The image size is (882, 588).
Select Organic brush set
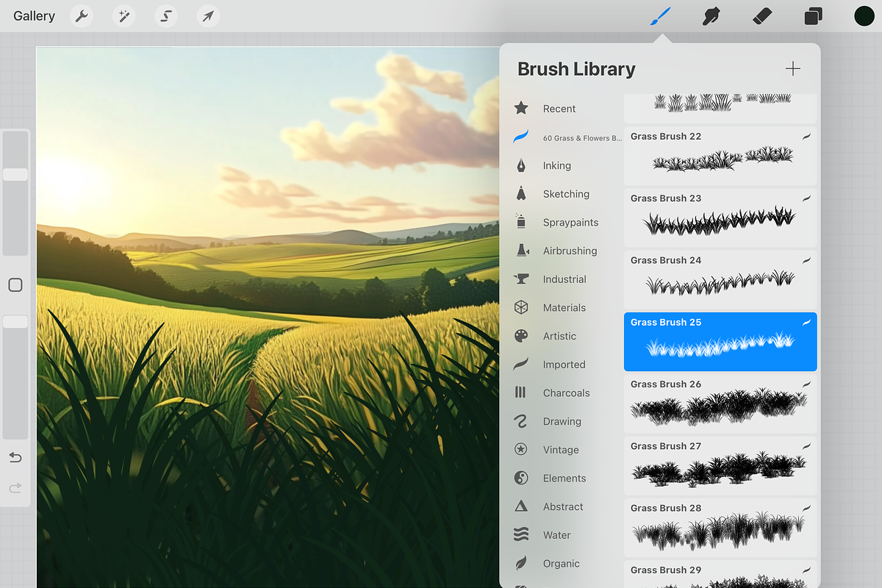[562, 564]
